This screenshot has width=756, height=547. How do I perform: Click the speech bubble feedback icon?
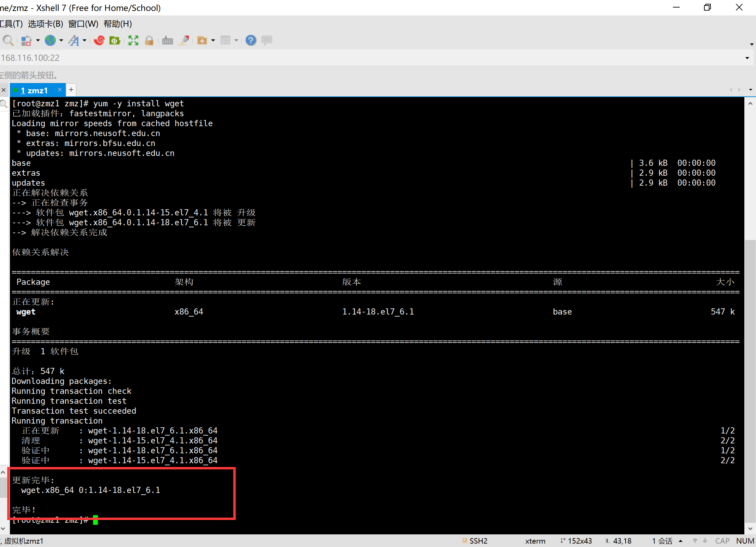click(x=267, y=40)
